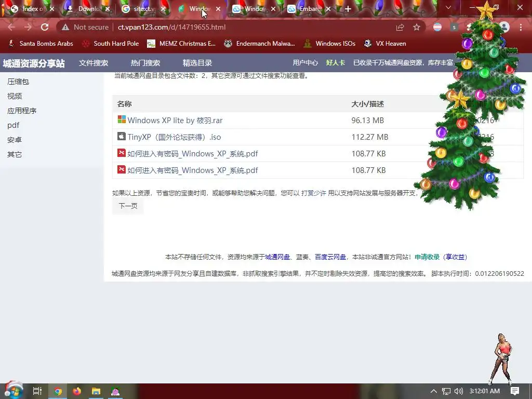Image resolution: width=532 pixels, height=399 pixels.
Task: Click the 享收益 footer link
Action: pos(455,257)
